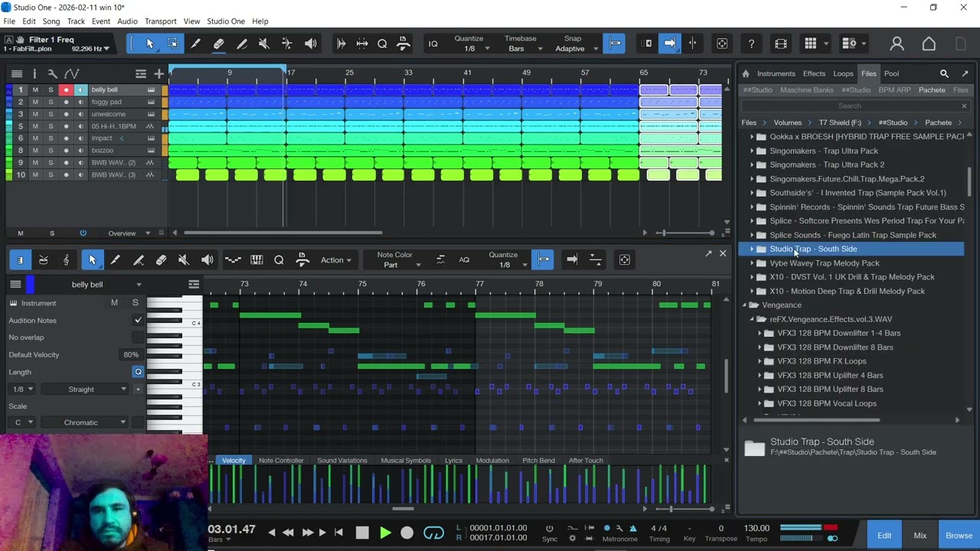Click the browser search magnifier icon
The height and width of the screenshot is (551, 980).
(944, 73)
